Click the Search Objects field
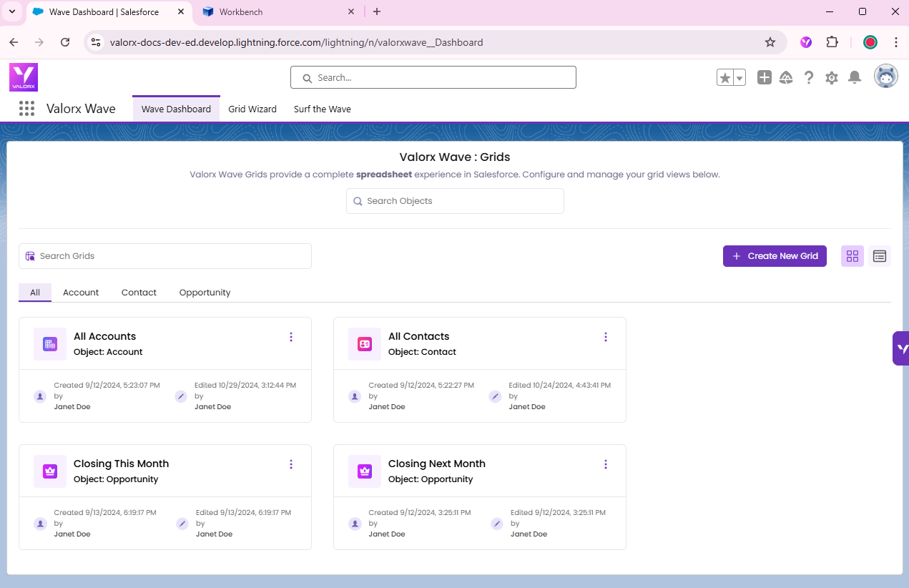The height and width of the screenshot is (588, 909). [x=455, y=201]
